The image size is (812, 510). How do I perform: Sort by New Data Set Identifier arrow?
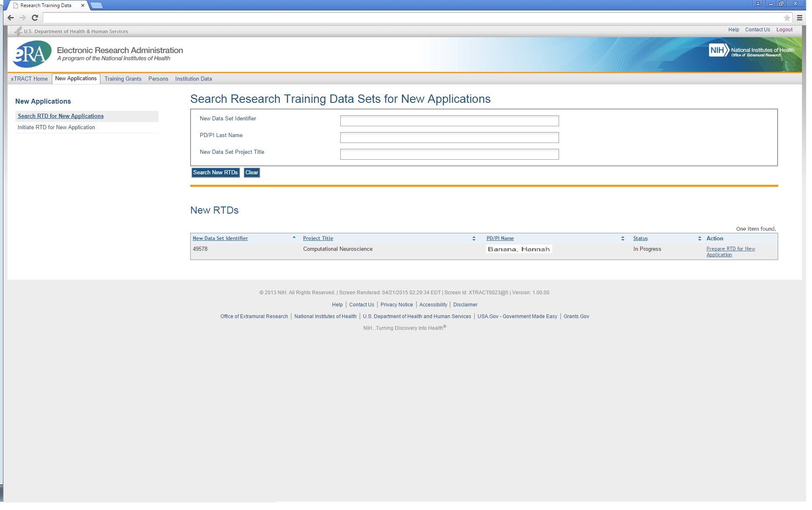pyautogui.click(x=294, y=238)
